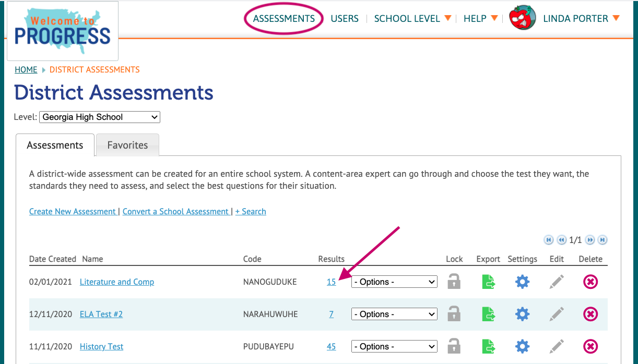Export the ELA Test #2 assessment
The image size is (638, 364).
coord(488,314)
